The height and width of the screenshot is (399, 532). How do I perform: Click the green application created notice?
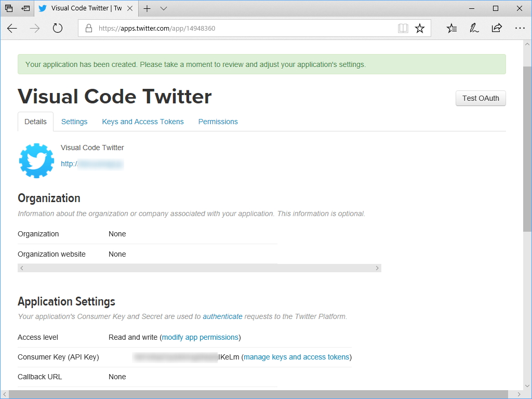point(262,64)
